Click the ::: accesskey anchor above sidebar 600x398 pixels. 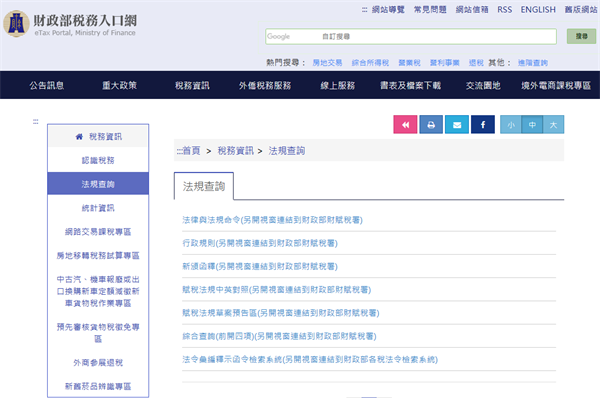click(36, 122)
